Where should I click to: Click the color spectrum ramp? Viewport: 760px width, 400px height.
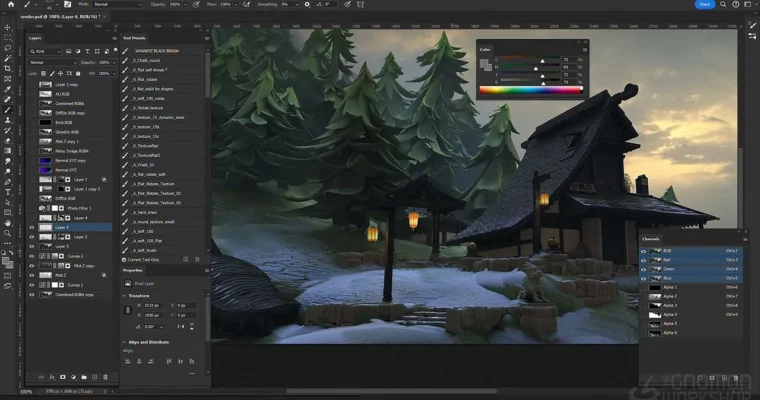530,90
